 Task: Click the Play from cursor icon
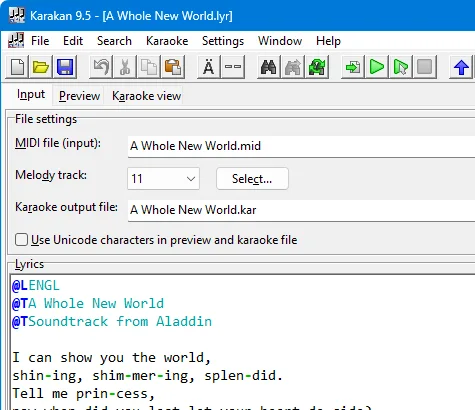click(x=401, y=67)
